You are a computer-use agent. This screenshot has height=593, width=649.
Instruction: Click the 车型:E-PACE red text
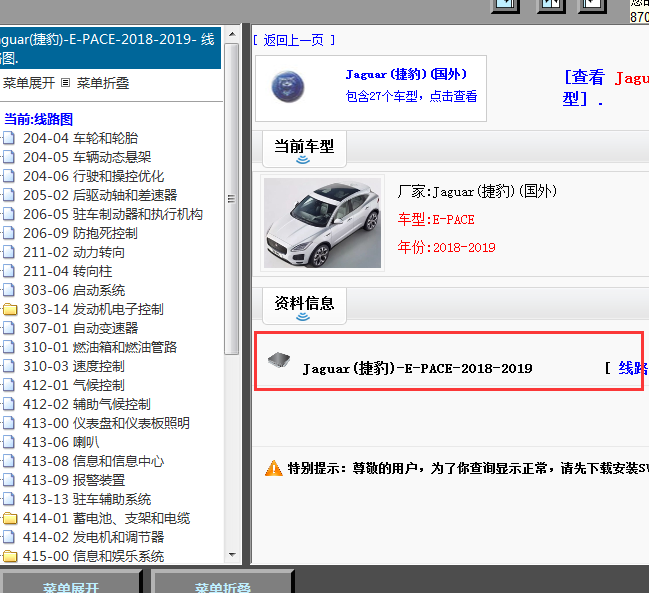(x=436, y=219)
